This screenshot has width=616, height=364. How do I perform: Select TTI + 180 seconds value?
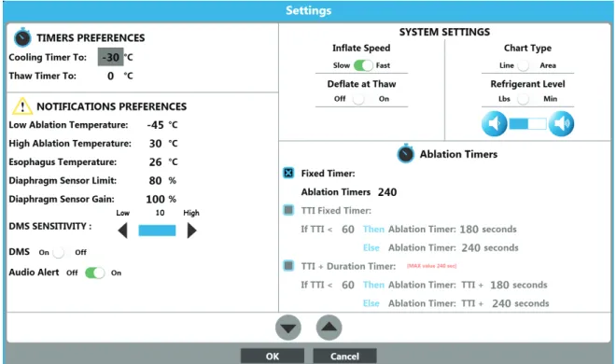[499, 285]
